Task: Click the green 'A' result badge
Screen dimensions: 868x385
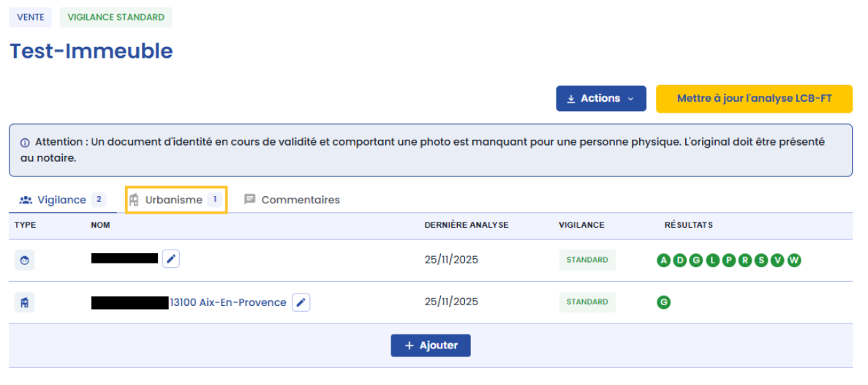Action: coord(664,260)
